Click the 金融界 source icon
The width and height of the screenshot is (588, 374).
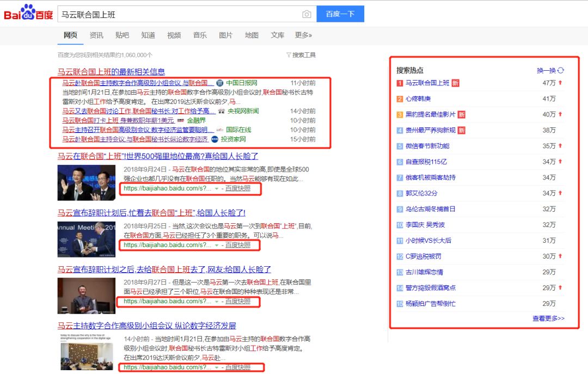click(180, 120)
